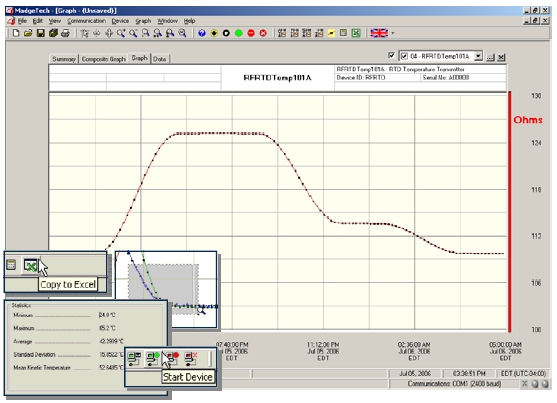557x403 pixels.
Task: Select the UK flag language icon
Action: [379, 33]
